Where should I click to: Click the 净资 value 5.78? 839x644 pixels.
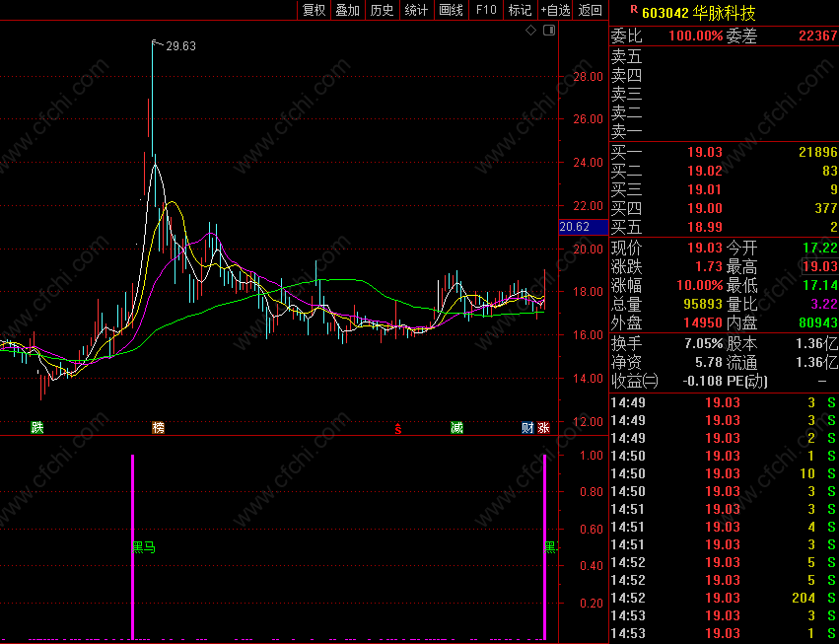[709, 362]
